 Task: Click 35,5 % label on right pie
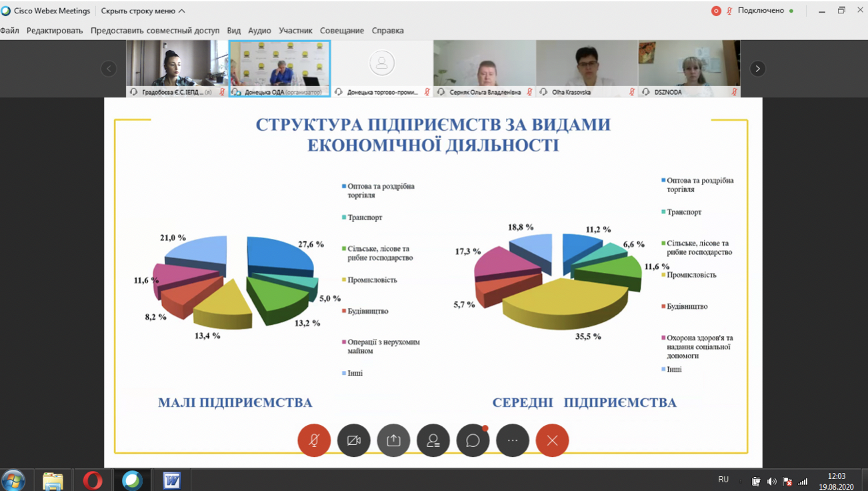tap(588, 336)
